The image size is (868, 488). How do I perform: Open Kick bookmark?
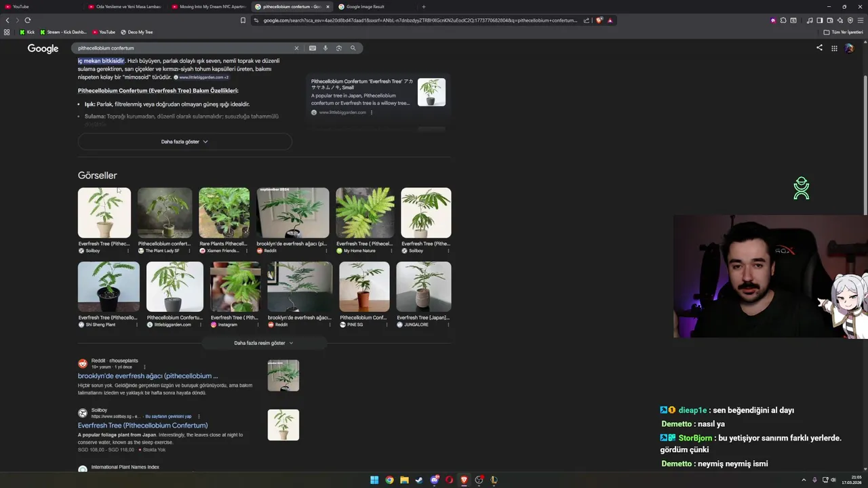27,32
